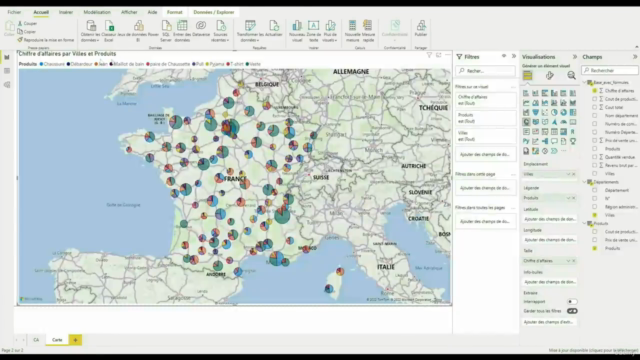
Task: Check the Nom département field checkbox
Action: (x=595, y=116)
